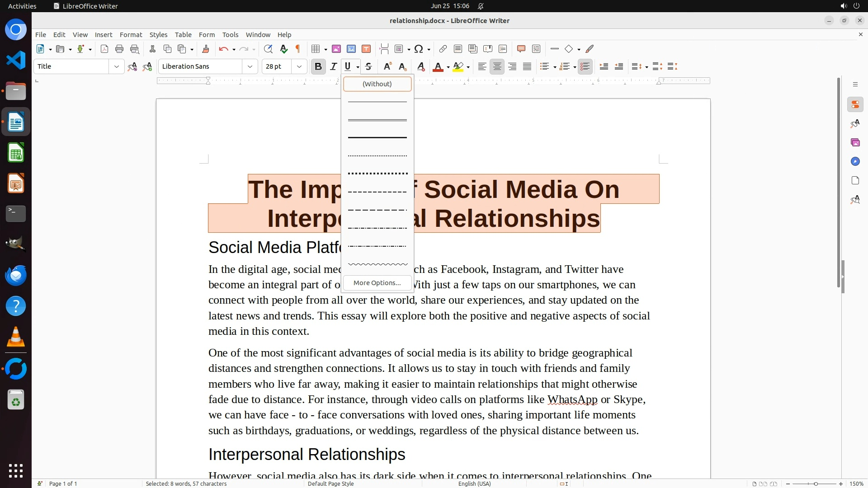Click the Clone Formatting paintbrush icon
The width and height of the screenshot is (868, 488).
(x=206, y=49)
